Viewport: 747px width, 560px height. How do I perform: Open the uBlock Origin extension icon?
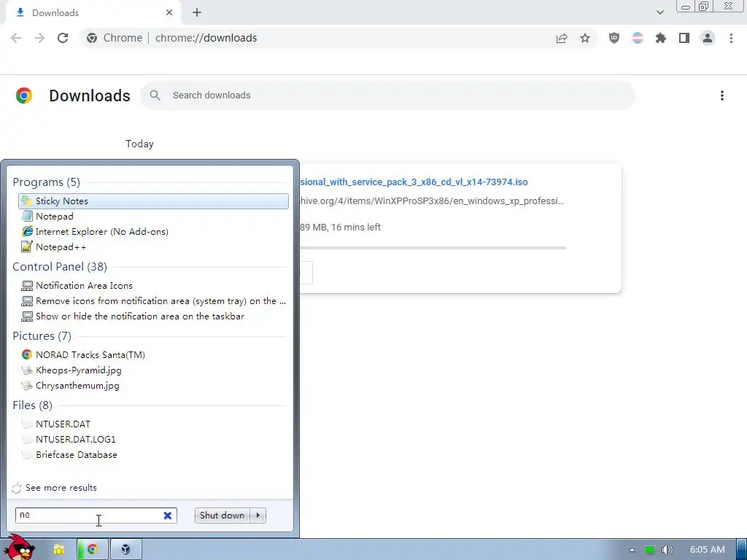click(x=614, y=38)
